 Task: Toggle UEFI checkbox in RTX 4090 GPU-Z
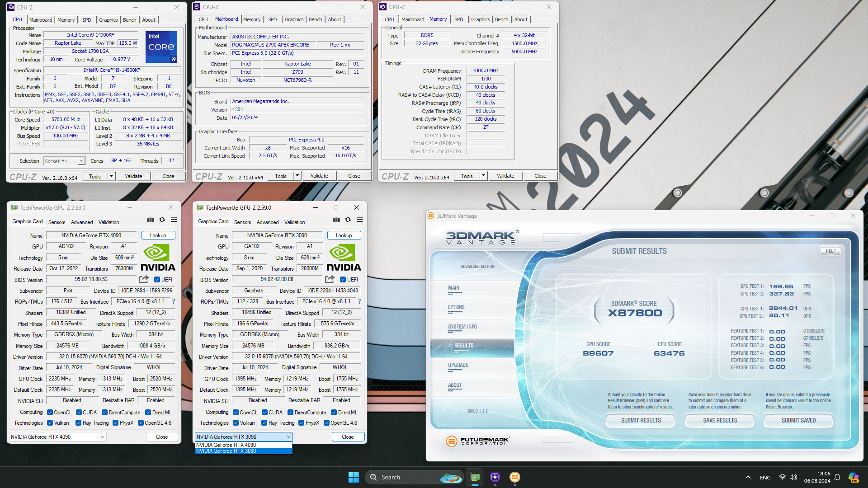pyautogui.click(x=157, y=280)
